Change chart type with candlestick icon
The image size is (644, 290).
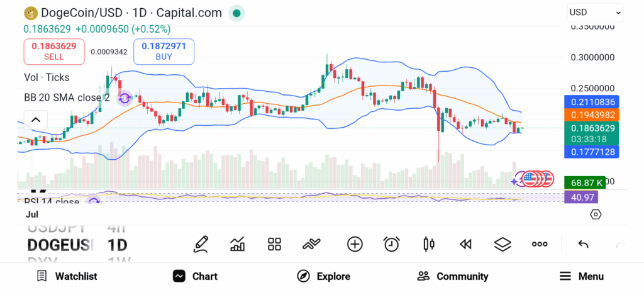(429, 244)
